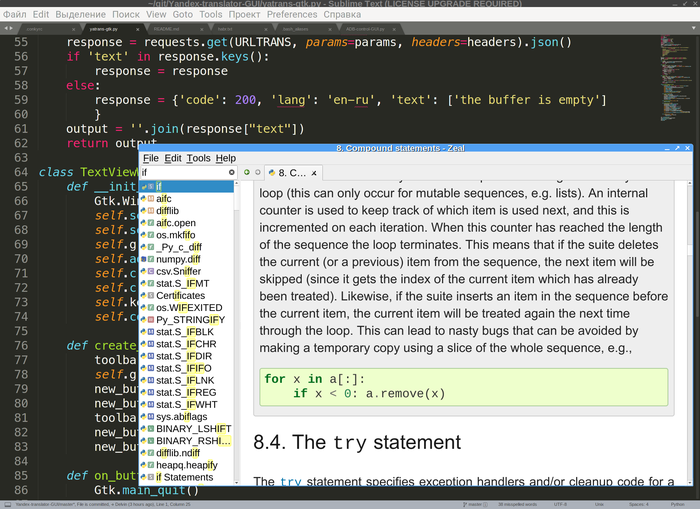Select the 'if' result at the top of the list

point(159,186)
